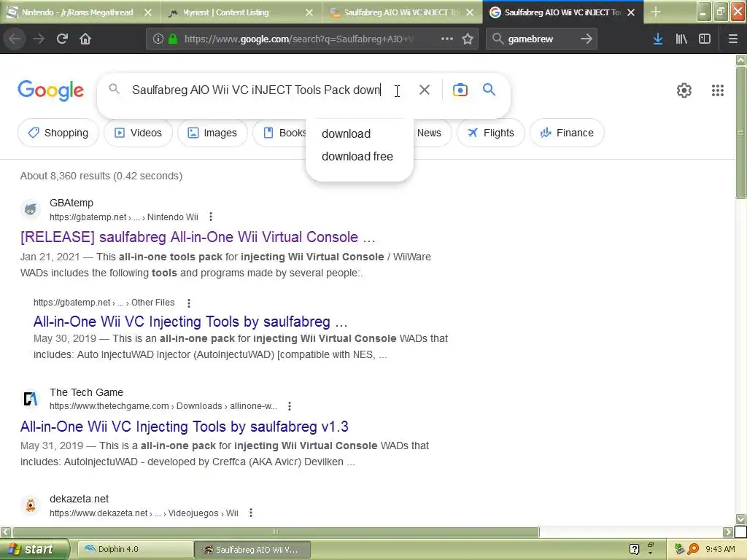Open the Firefox hamburger menu

tap(732, 39)
